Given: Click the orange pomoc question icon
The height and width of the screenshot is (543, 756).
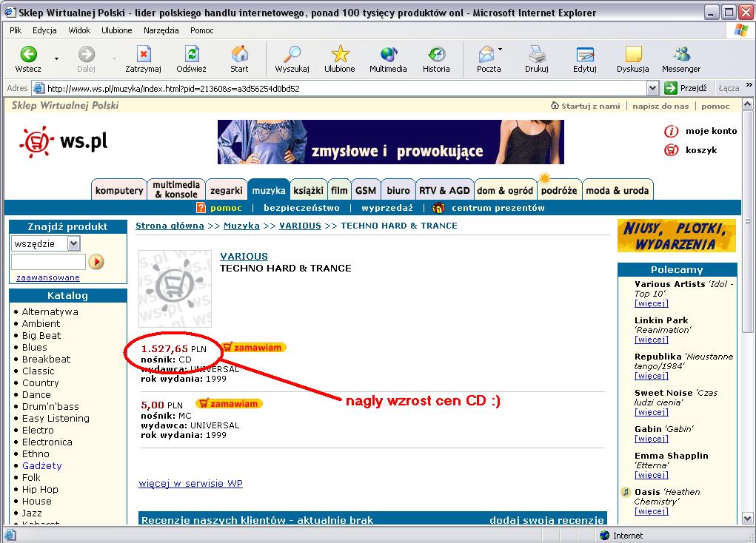Looking at the screenshot, I should click(201, 208).
